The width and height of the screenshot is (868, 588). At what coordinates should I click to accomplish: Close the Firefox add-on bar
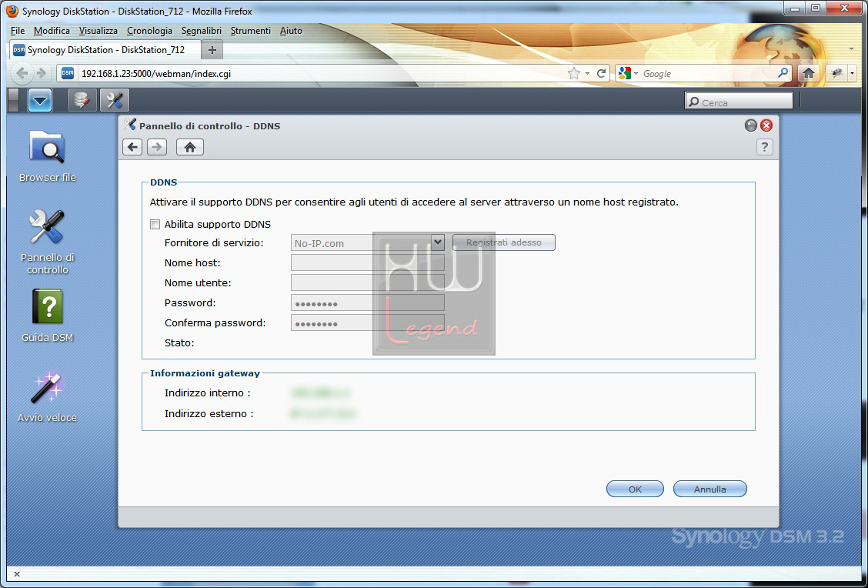coord(17,574)
